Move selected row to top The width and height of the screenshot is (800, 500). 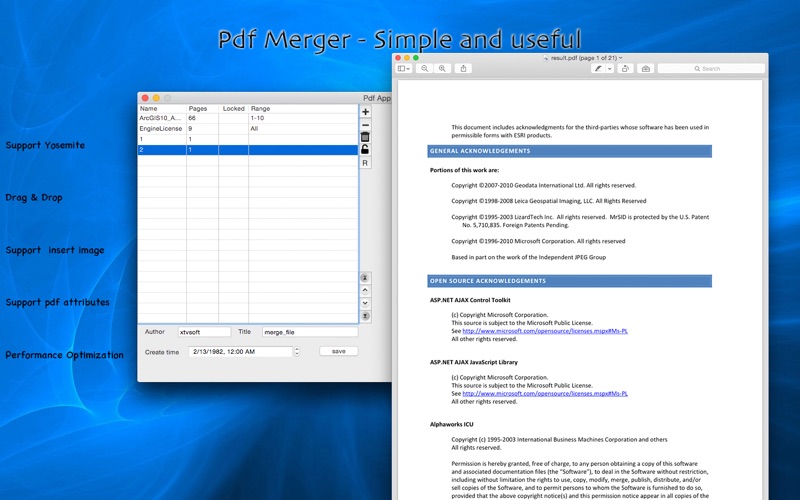tap(365, 278)
